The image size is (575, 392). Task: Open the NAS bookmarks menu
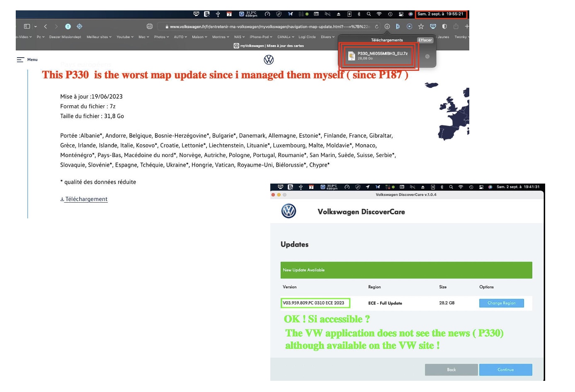tap(239, 37)
